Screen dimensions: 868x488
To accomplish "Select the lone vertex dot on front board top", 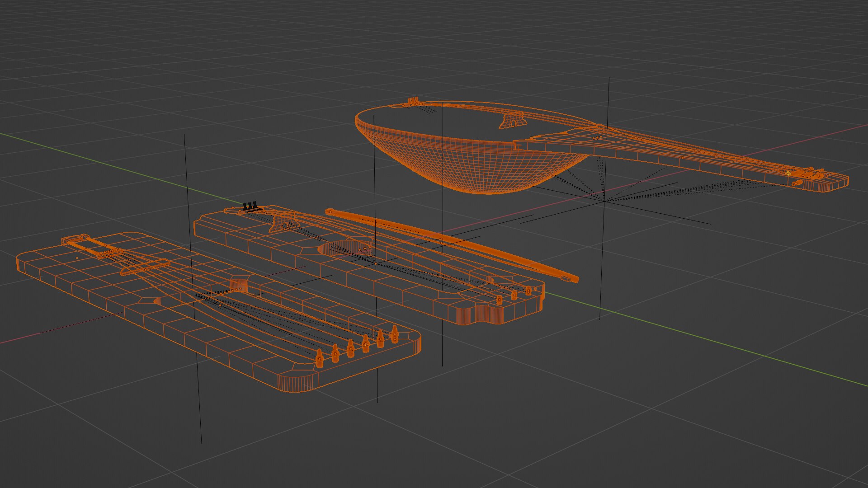I will (x=77, y=258).
